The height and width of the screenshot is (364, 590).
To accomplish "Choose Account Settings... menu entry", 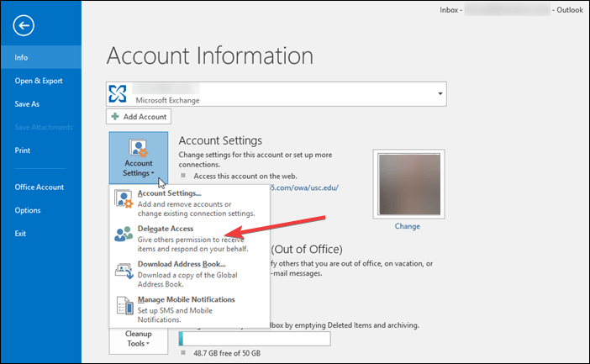I will pos(190,203).
